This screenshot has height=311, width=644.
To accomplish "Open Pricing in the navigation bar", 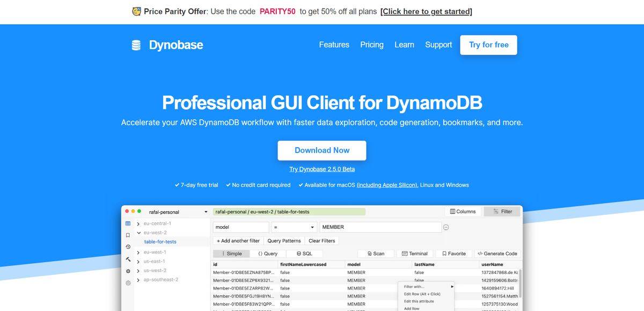I will click(x=372, y=45).
